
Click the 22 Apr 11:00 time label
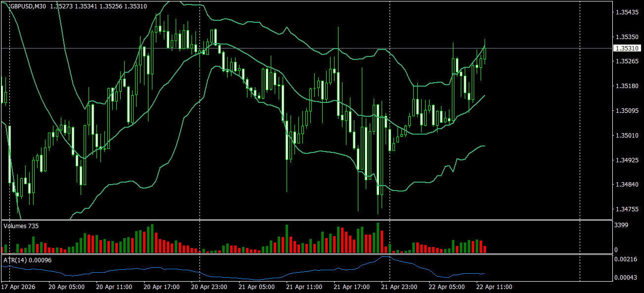(494, 287)
